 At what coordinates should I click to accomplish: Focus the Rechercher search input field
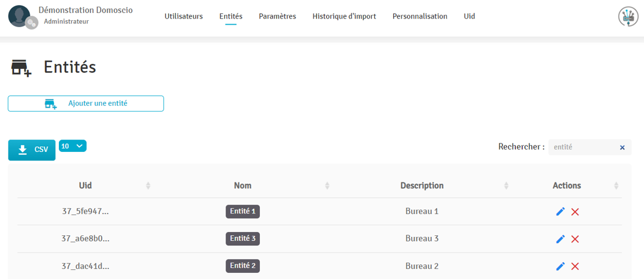click(583, 147)
